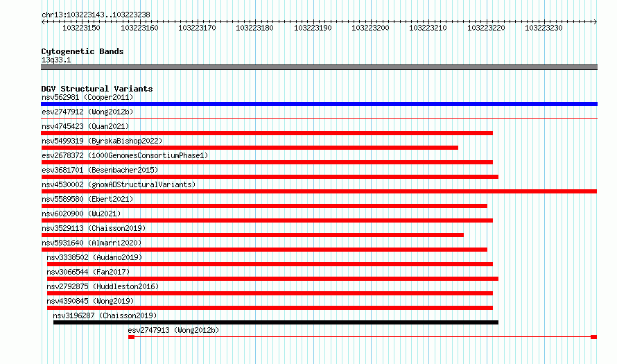This screenshot has width=617, height=364.
Task: Click the red nsv2792875 variant bar
Action: coord(270,293)
